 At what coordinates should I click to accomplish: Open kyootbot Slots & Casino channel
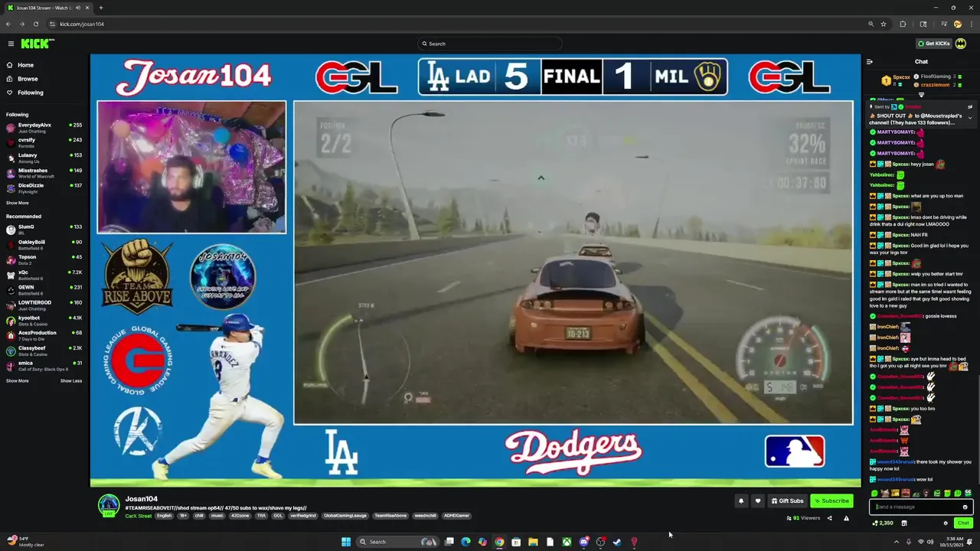coord(44,320)
